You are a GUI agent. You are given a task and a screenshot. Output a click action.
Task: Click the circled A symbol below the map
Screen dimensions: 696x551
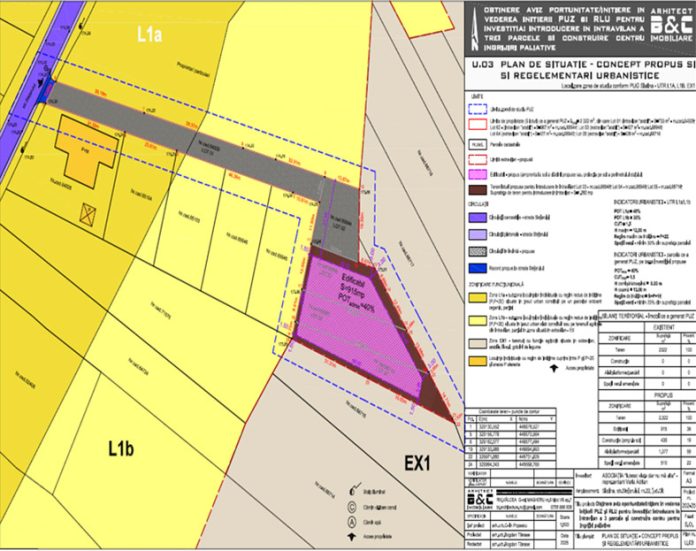point(350,520)
